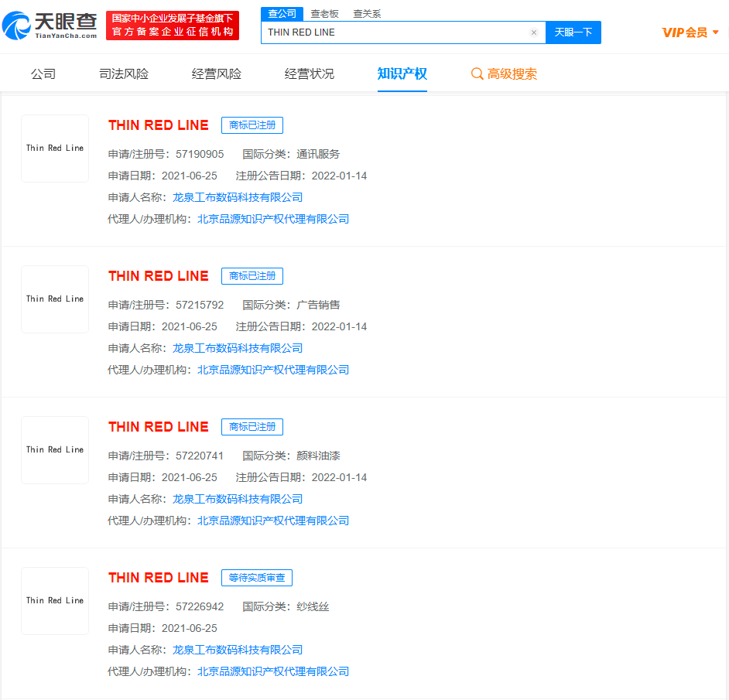Click the 天眼一下 search button

[573, 32]
